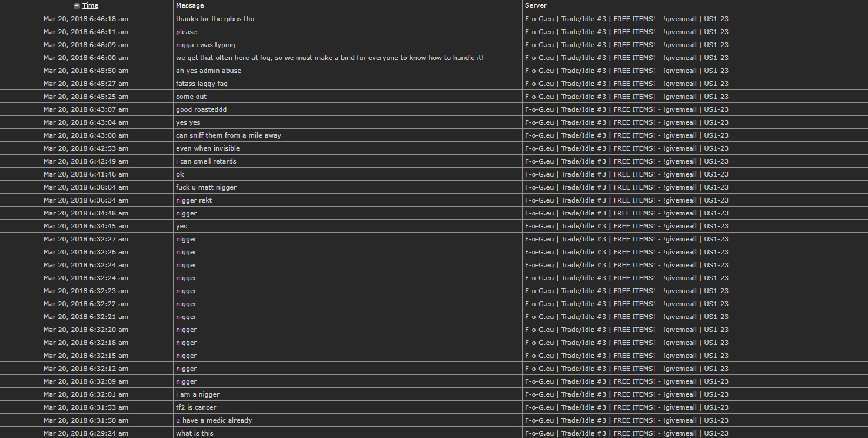Click the Server column header
The width and height of the screenshot is (868, 438).
point(536,5)
